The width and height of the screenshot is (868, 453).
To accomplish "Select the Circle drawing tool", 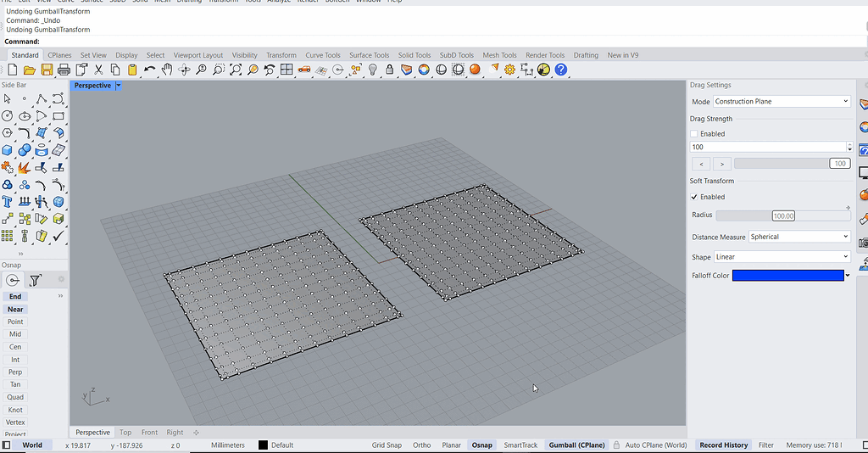I will (x=7, y=115).
